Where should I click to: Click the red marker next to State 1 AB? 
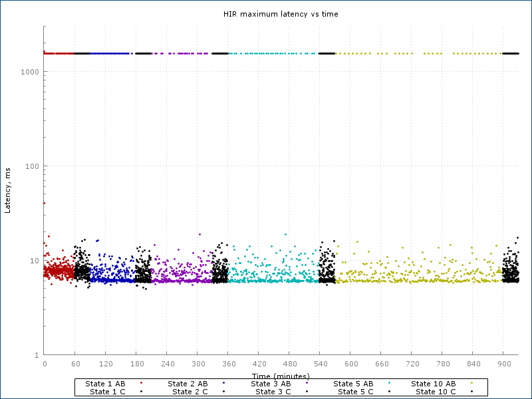141,383
